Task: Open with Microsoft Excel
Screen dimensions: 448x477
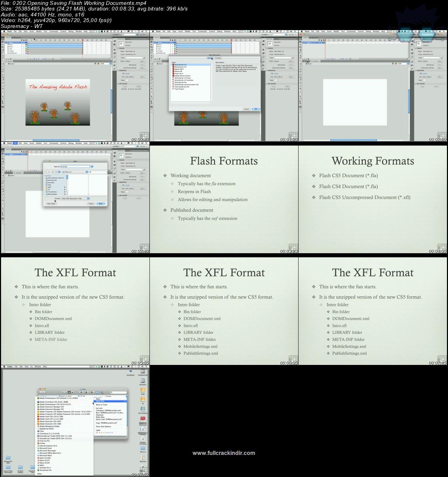Action: pyautogui.click(x=65, y=448)
